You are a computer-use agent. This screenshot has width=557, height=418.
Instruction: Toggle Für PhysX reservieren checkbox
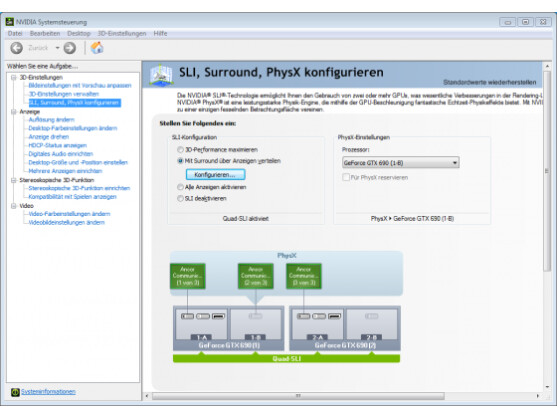click(346, 177)
